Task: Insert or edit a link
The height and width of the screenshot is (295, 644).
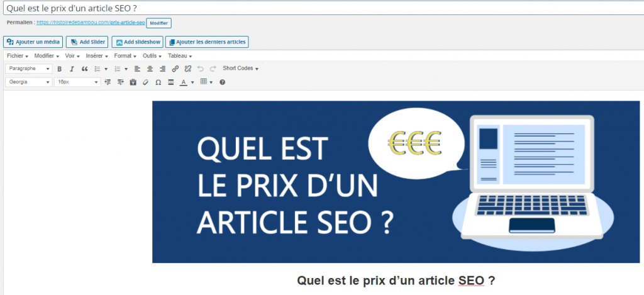Action: [175, 69]
